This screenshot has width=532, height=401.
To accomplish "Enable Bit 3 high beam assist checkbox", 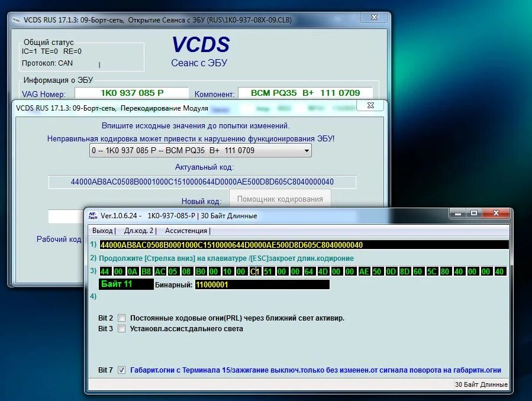I will point(121,328).
